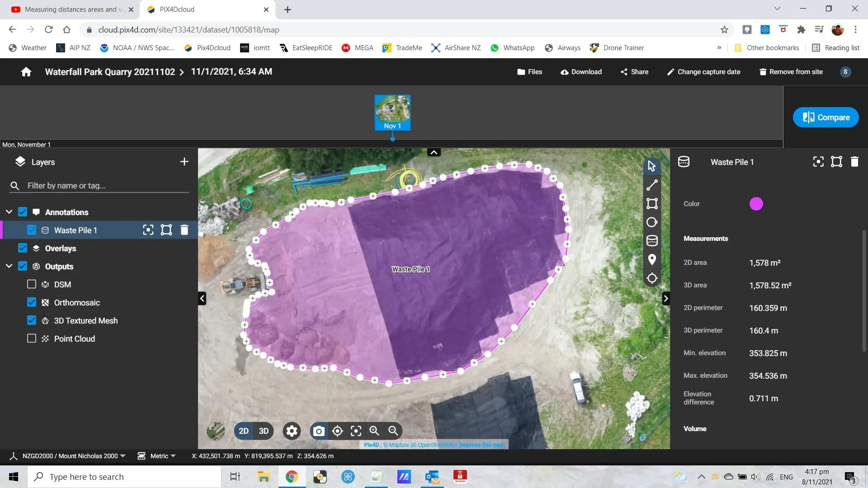Add a new layer with plus icon

coord(184,162)
